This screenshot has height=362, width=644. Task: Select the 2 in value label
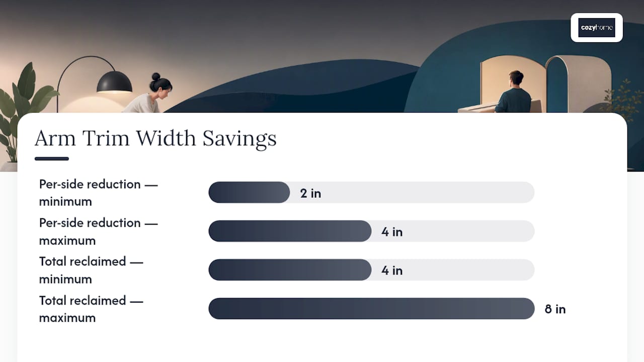click(310, 194)
